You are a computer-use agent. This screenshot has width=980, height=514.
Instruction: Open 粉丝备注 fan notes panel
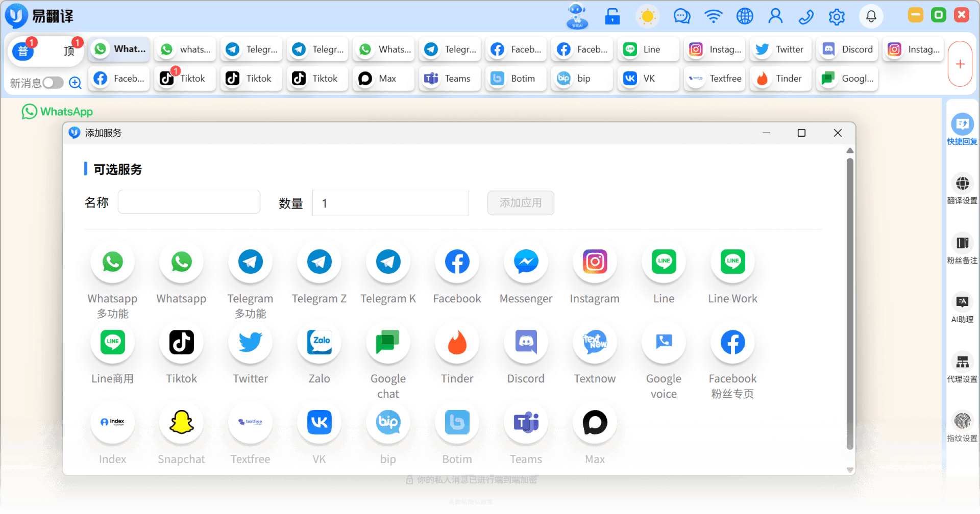coord(962,248)
